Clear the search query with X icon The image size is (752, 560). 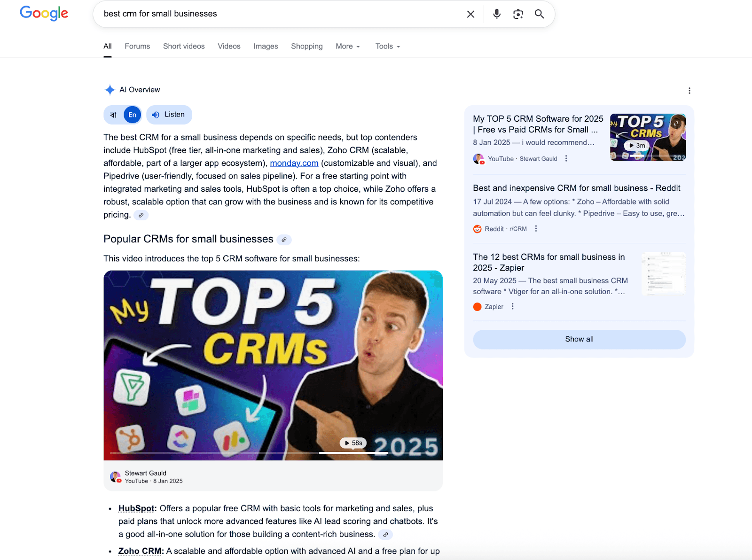point(470,14)
